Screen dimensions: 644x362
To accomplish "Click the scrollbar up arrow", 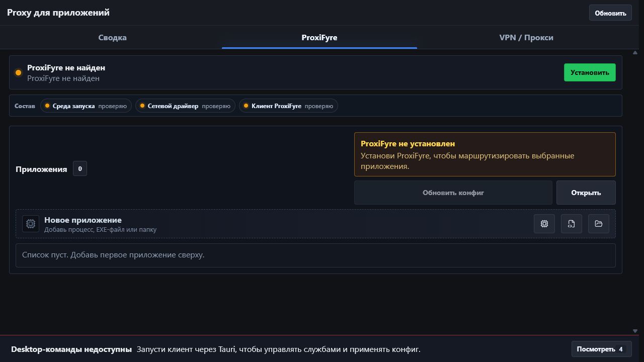I will pos(635,52).
